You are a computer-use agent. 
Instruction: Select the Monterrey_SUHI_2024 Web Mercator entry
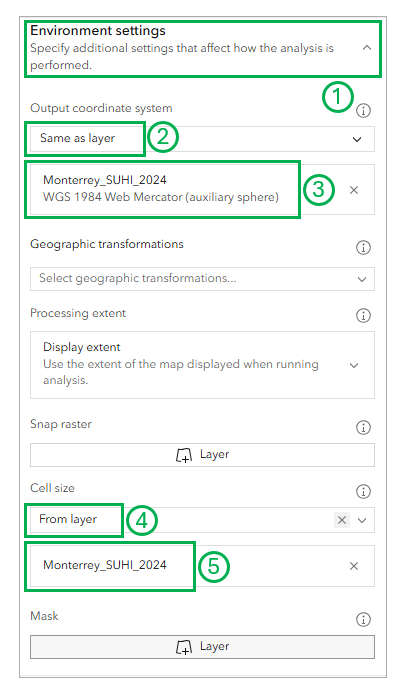(x=161, y=189)
